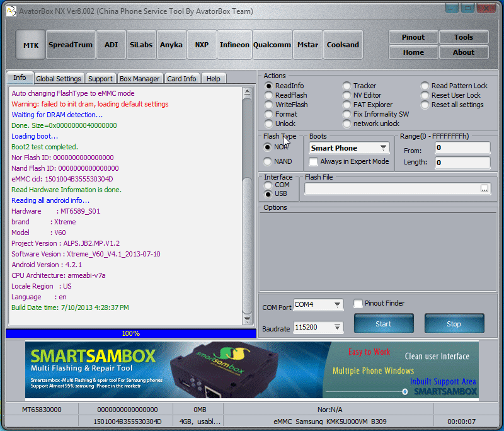Go to Home button

[x=413, y=52]
